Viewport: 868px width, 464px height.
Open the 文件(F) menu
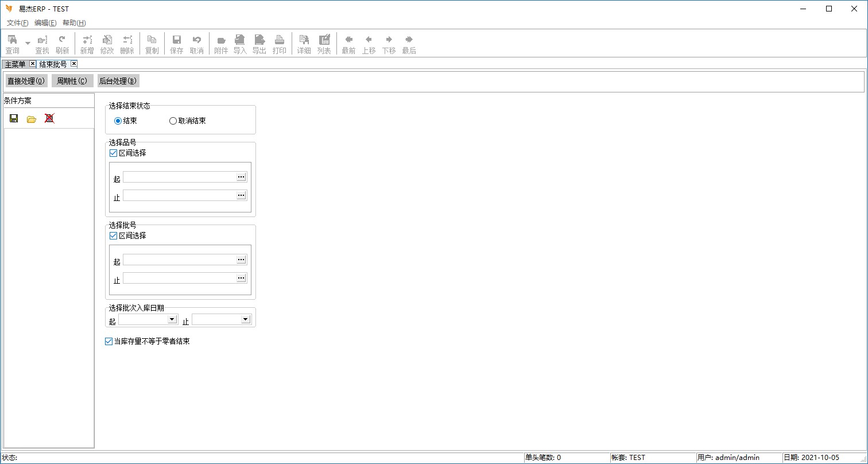pos(17,23)
